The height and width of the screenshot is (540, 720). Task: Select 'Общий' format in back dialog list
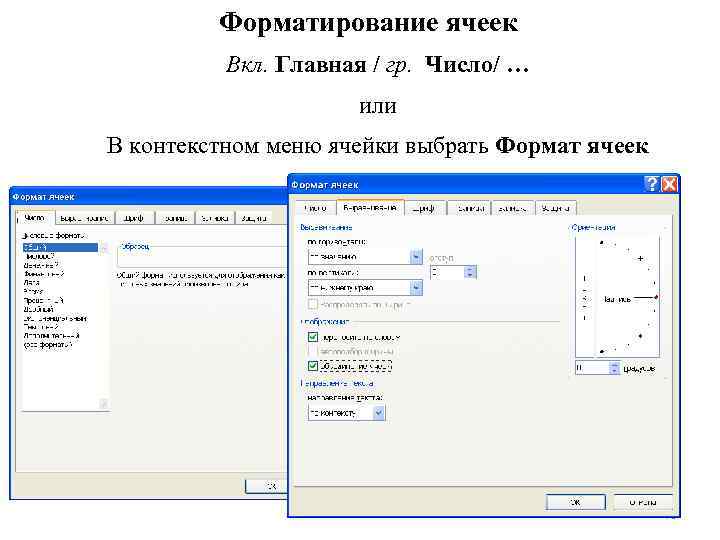60,248
